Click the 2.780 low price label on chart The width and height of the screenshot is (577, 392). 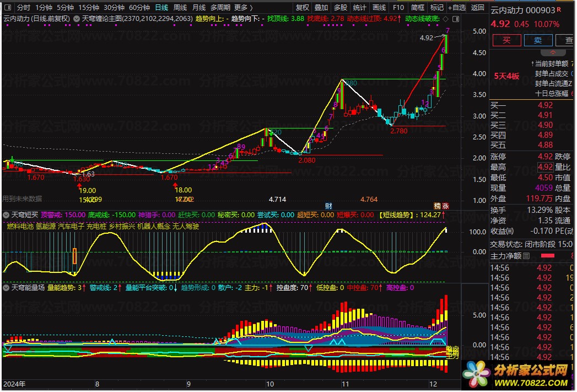pos(399,131)
